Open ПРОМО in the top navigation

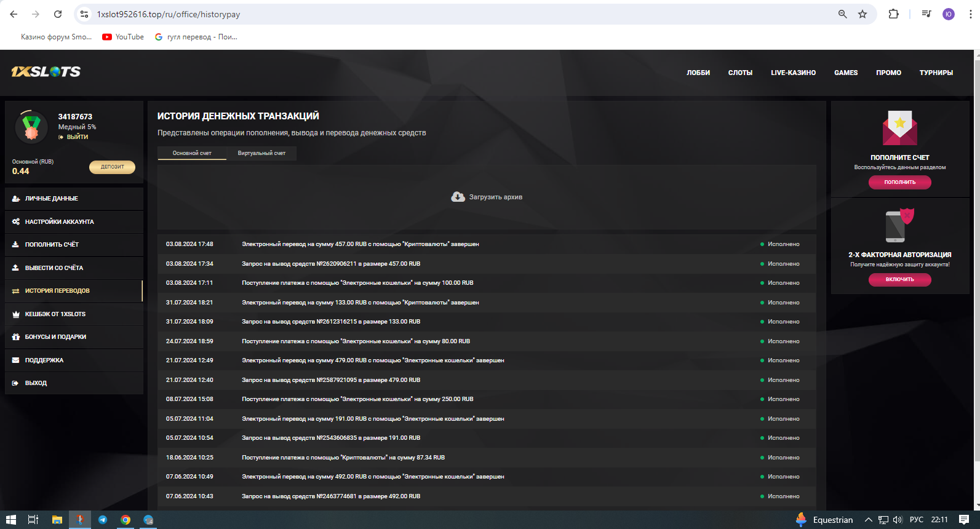click(888, 73)
